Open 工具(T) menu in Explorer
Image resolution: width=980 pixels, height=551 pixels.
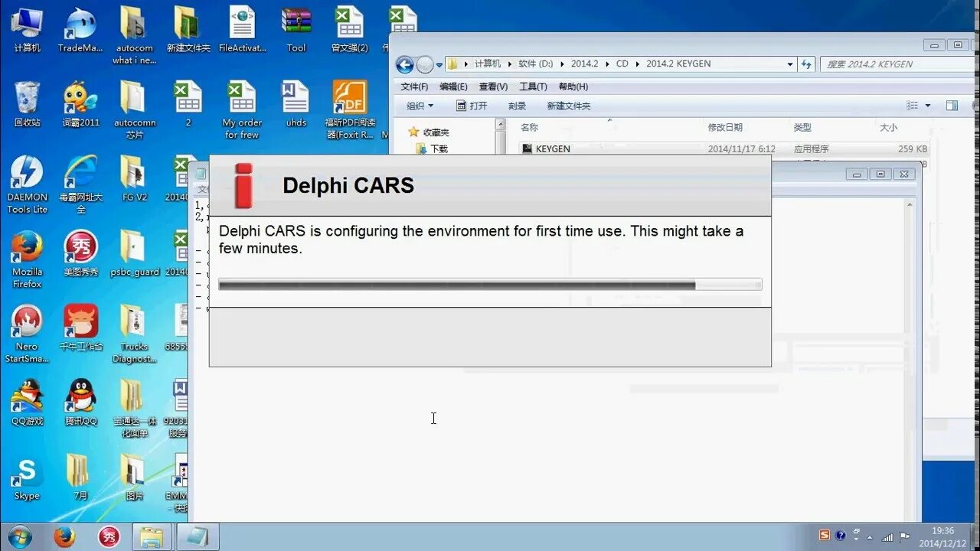pyautogui.click(x=533, y=86)
